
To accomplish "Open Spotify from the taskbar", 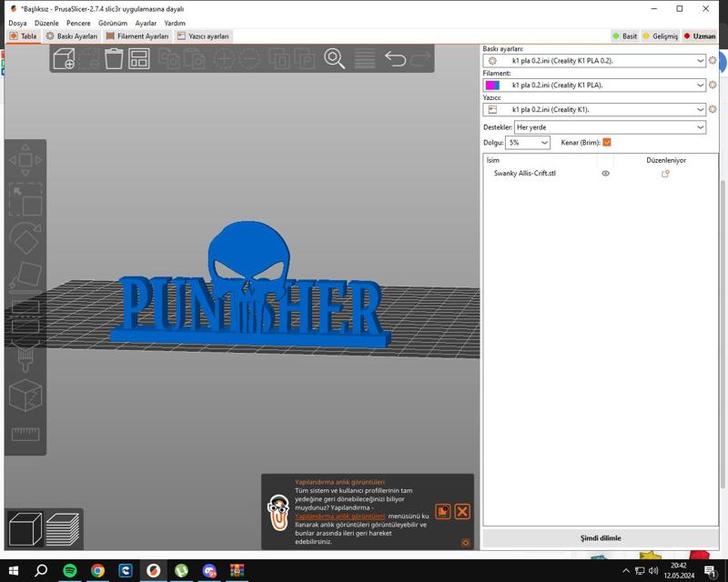I will pos(70,570).
